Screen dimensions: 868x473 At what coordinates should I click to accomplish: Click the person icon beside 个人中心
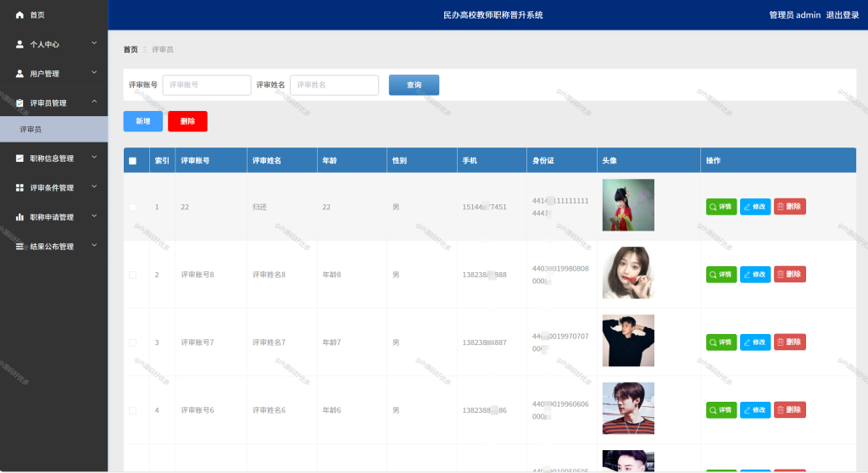click(x=19, y=44)
